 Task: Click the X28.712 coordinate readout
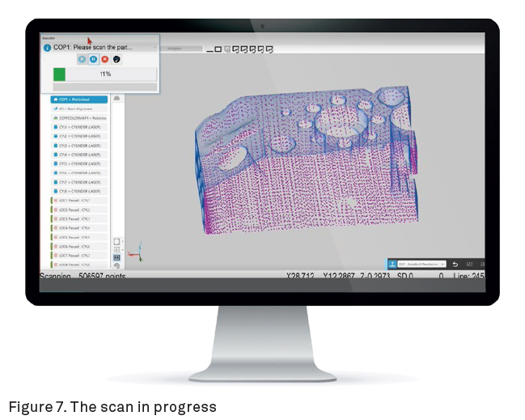[x=300, y=276]
